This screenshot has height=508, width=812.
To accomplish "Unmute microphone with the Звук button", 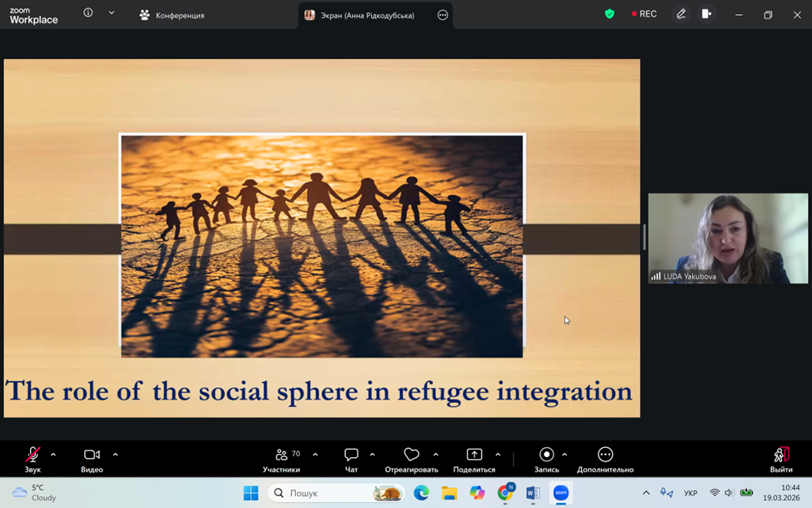I will click(33, 455).
